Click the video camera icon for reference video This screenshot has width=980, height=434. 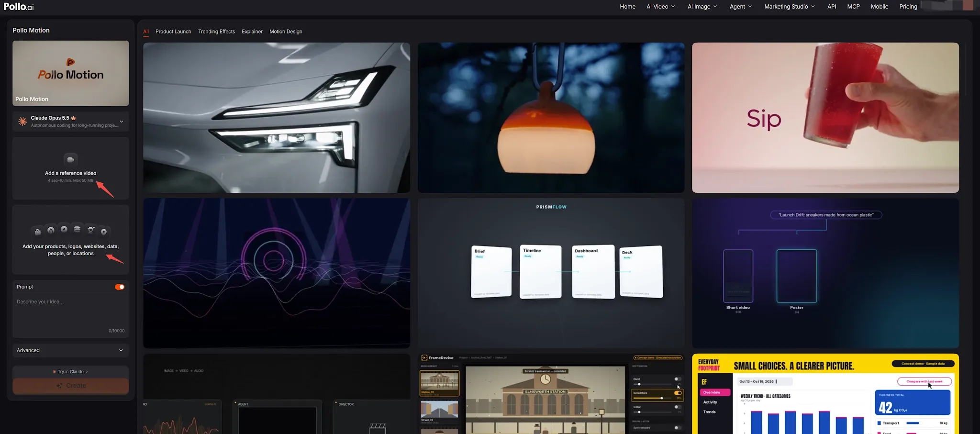(71, 159)
